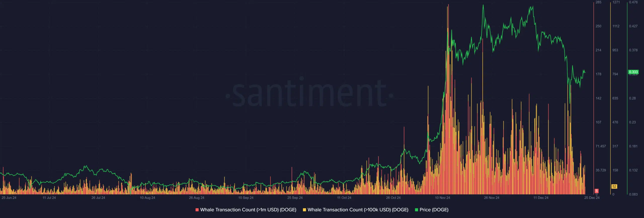Image resolution: width=644 pixels, height=218 pixels.
Task: Click the 0.132 price axis label
Action: [x=633, y=170]
